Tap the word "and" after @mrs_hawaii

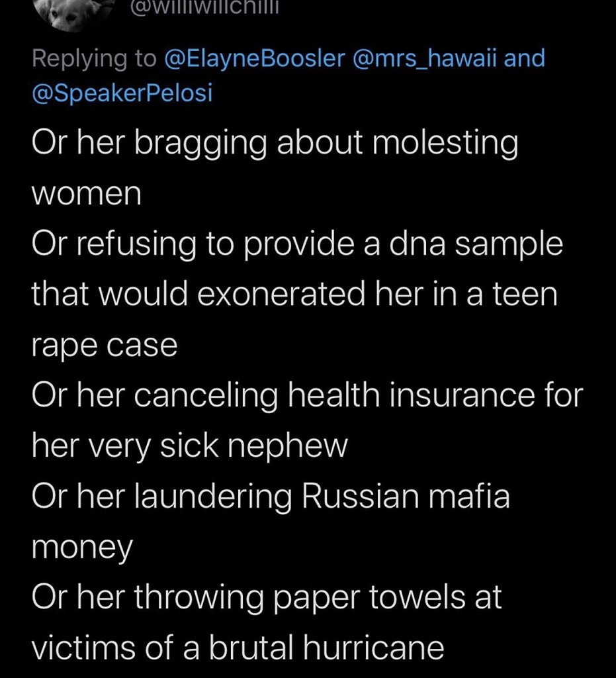point(525,58)
